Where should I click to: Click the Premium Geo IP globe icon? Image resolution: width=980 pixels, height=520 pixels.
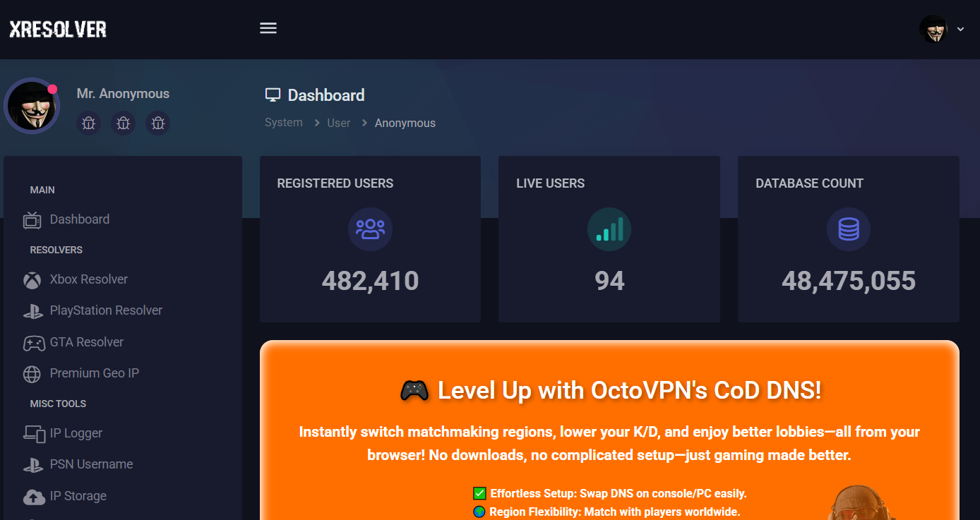31,373
